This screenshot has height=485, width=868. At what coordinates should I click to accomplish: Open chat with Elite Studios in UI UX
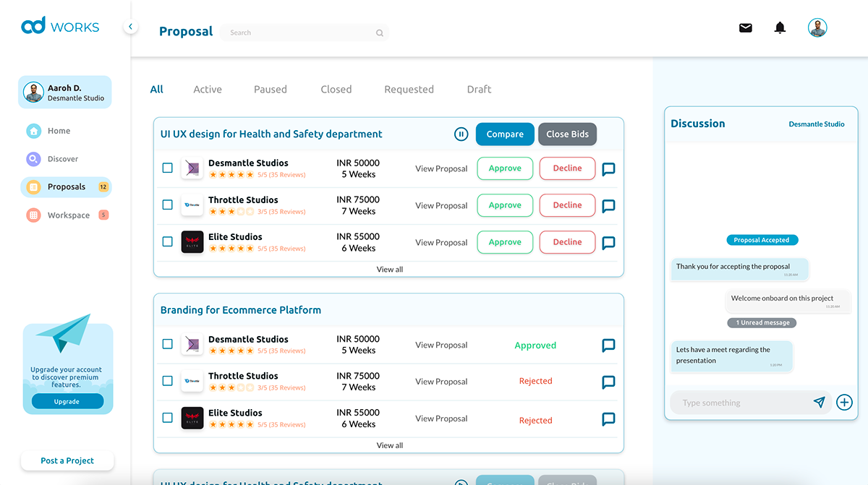click(608, 243)
